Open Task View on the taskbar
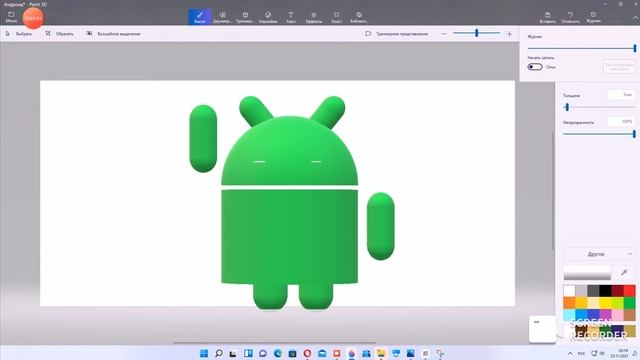640x360 pixels. tap(233, 353)
